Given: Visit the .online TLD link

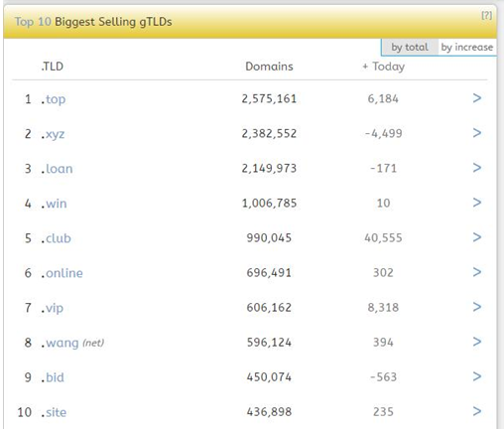Looking at the screenshot, I should coord(63,273).
